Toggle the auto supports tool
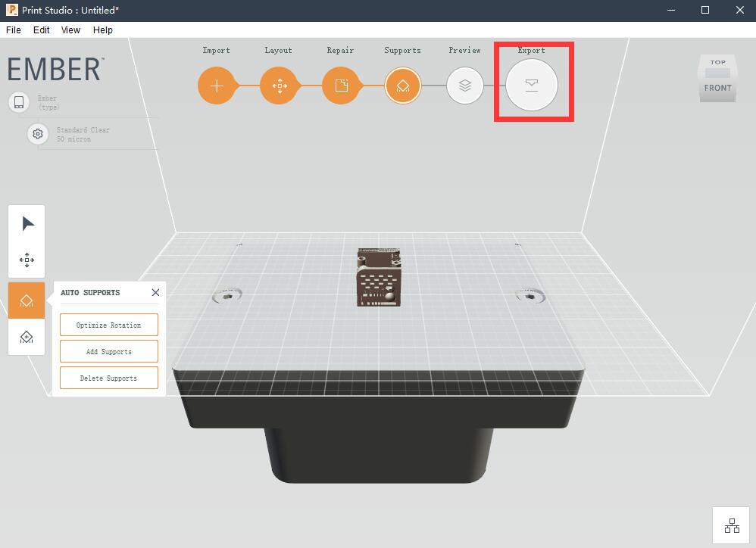The width and height of the screenshot is (756, 548). (x=27, y=300)
